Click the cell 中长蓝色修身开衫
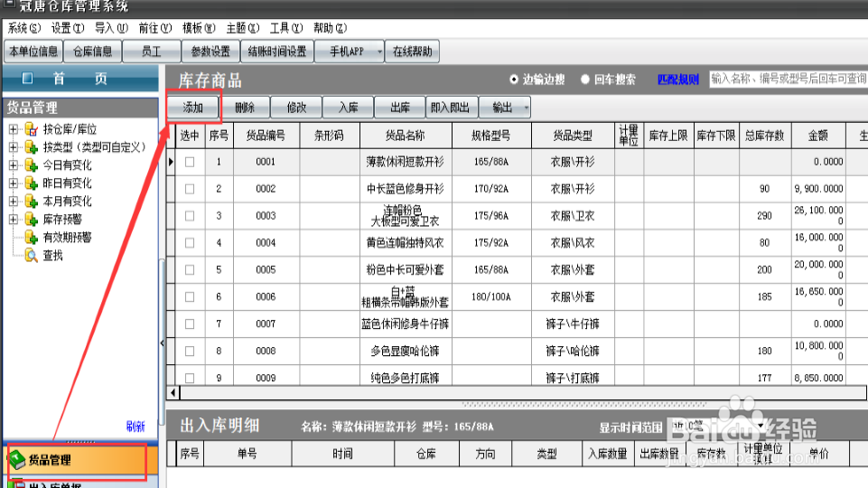Viewport: 868px width, 488px height. (406, 189)
